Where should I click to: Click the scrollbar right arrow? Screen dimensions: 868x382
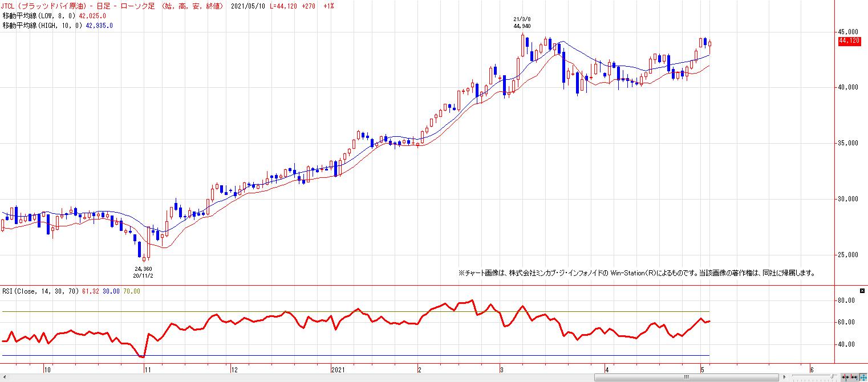tap(784, 377)
